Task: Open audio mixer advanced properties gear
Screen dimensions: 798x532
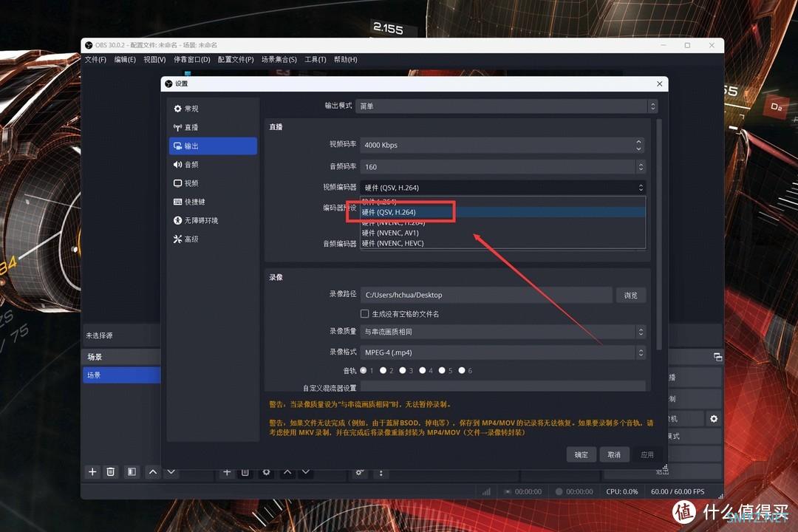Action: (x=359, y=473)
